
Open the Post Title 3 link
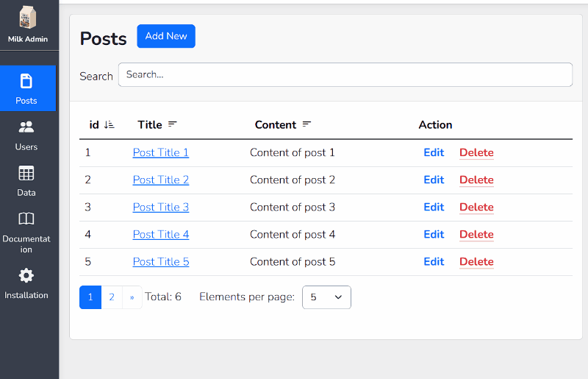(x=161, y=208)
